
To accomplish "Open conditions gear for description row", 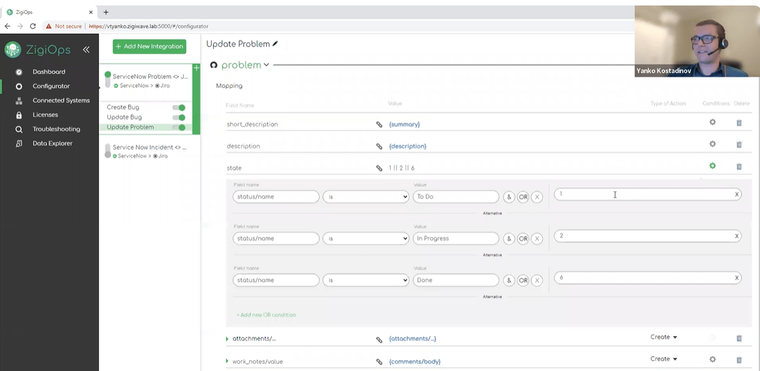I will [712, 144].
